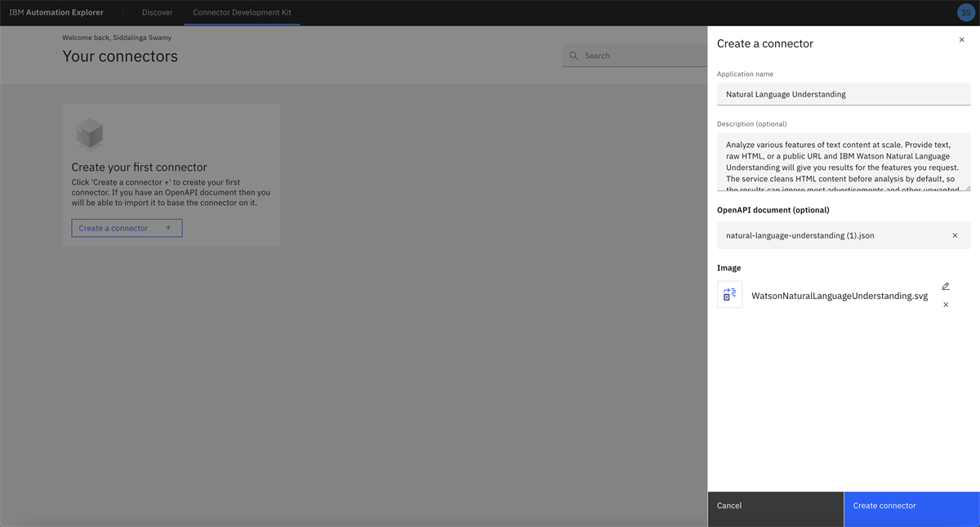Click the WatsonNaturalLanguageUnderstanding.svg file name

(840, 296)
